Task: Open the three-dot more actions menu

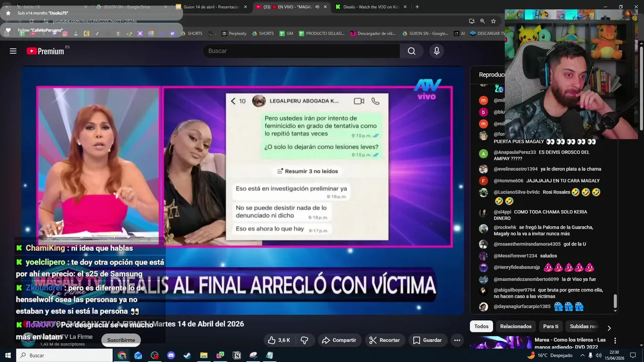Action: tap(457, 340)
